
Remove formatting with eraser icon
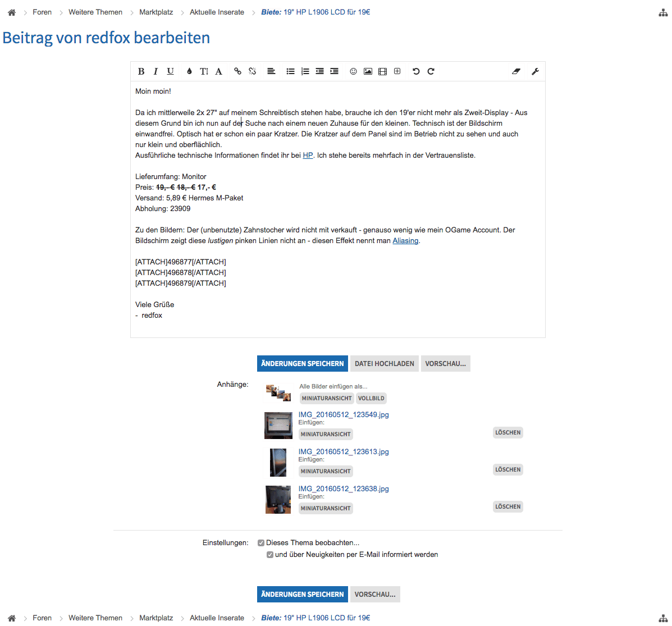tap(516, 71)
